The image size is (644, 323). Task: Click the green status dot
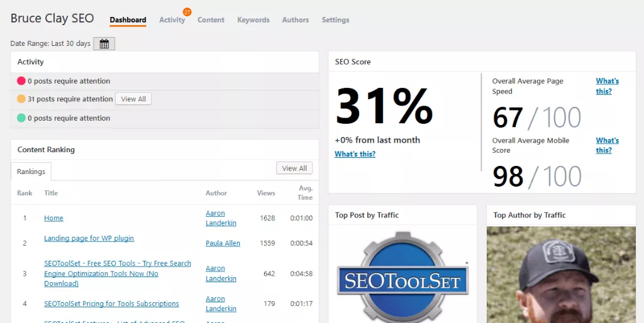click(x=21, y=118)
